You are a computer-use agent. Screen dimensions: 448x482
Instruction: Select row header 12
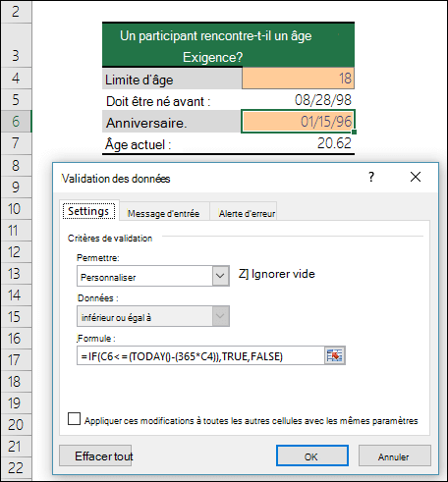[16, 252]
